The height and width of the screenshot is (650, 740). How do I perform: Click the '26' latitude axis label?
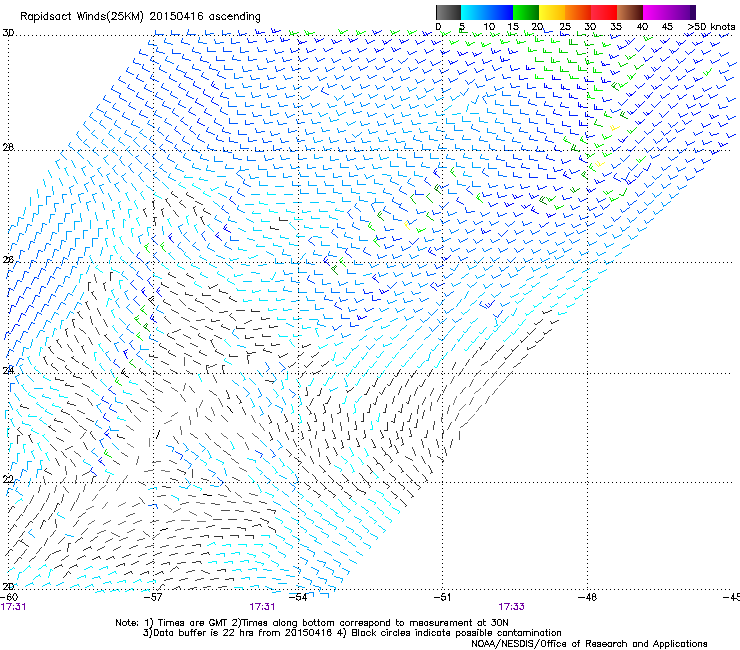(8, 260)
